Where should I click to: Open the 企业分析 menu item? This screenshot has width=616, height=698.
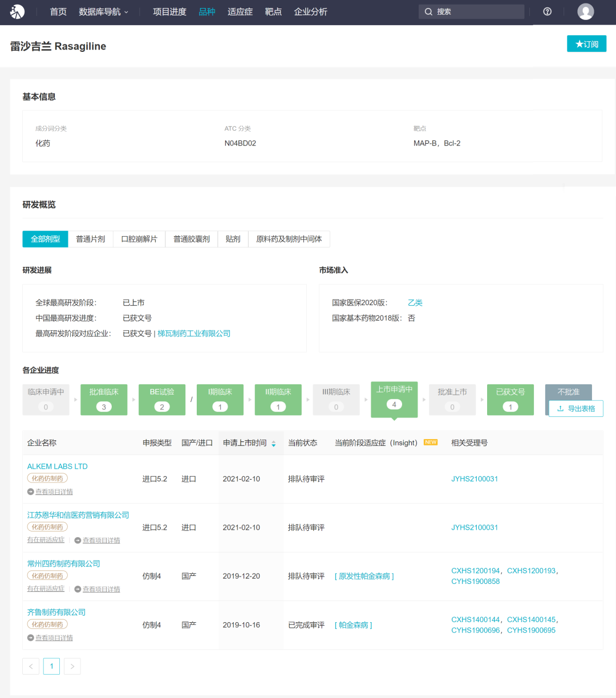pyautogui.click(x=310, y=11)
